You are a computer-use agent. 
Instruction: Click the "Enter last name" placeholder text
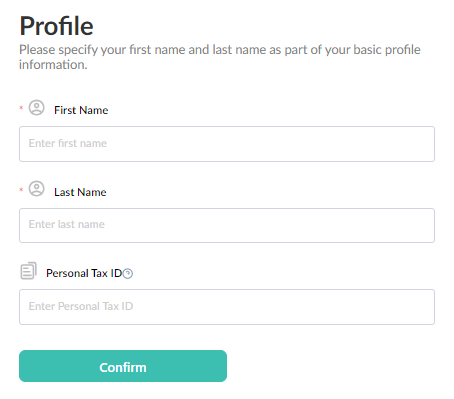coord(67,224)
